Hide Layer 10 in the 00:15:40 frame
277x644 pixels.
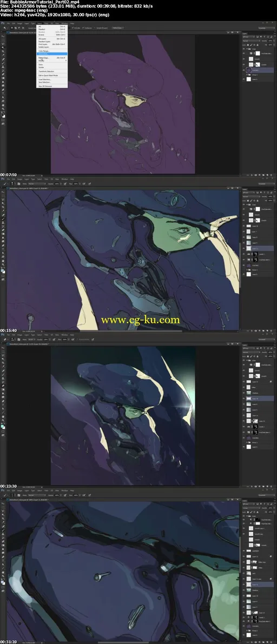point(243,226)
